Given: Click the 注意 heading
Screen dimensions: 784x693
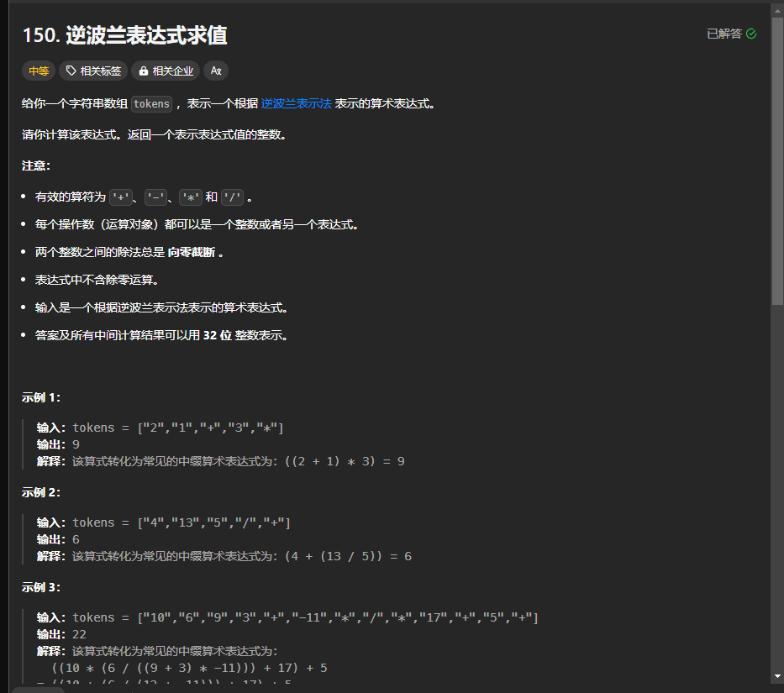Looking at the screenshot, I should 36,165.
